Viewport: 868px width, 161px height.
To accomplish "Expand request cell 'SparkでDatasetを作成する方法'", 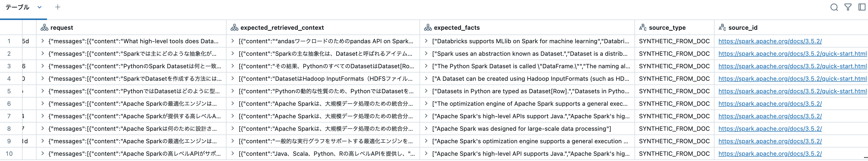I will point(42,78).
